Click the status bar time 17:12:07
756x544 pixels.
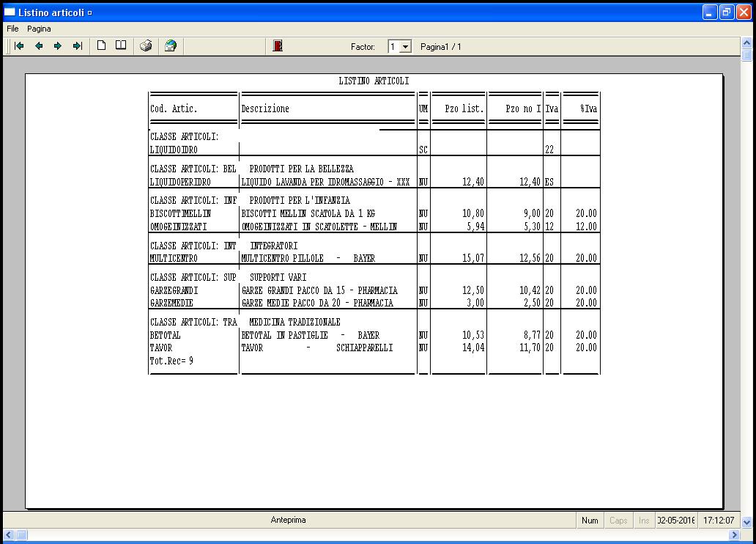pyautogui.click(x=719, y=521)
